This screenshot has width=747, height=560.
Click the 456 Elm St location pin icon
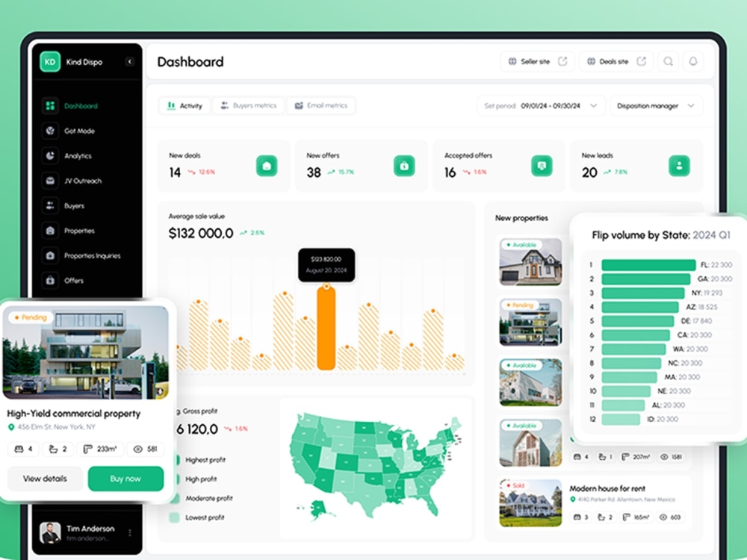click(11, 427)
